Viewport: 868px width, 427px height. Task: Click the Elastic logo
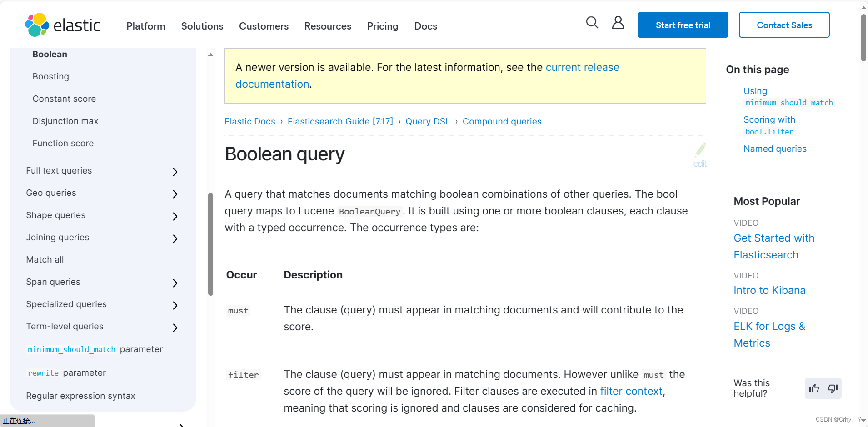[63, 25]
